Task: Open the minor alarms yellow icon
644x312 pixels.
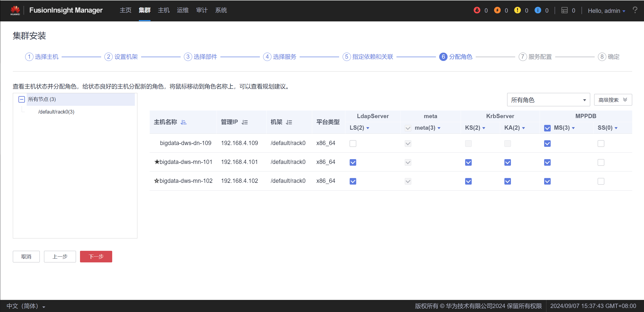Action: 517,10
